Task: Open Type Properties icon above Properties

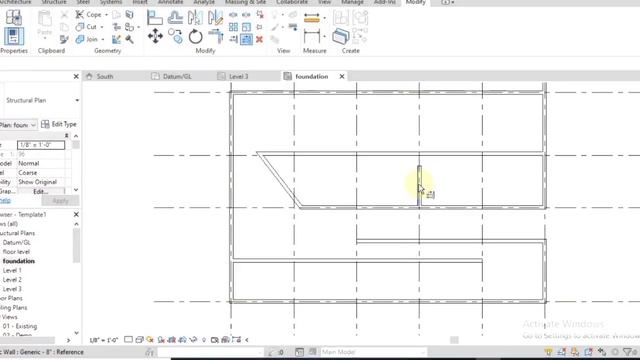Action: [13, 18]
